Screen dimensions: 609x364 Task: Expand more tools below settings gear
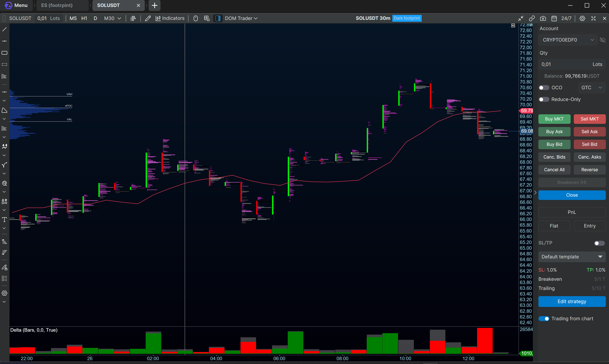click(4, 302)
